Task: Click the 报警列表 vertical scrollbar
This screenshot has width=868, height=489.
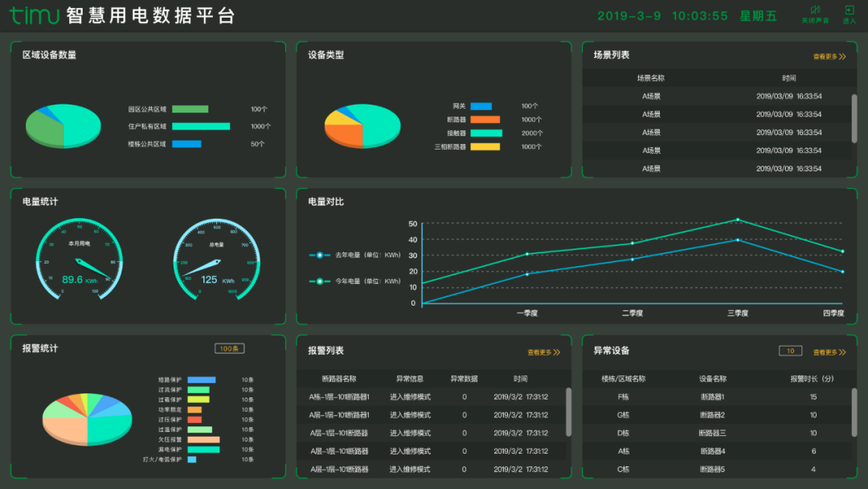Action: pos(568,412)
